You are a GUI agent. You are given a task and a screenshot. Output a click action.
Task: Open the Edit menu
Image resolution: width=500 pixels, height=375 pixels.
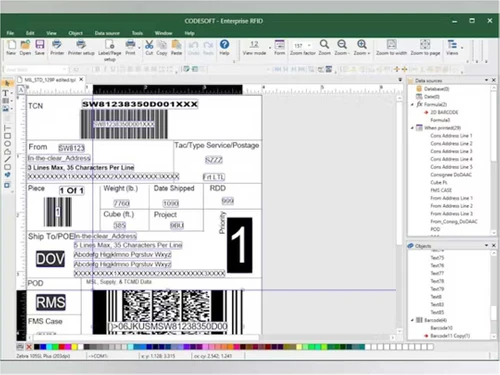(x=30, y=33)
